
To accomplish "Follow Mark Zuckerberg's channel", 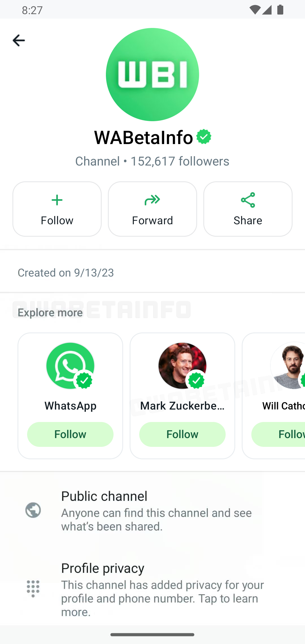I will (182, 434).
